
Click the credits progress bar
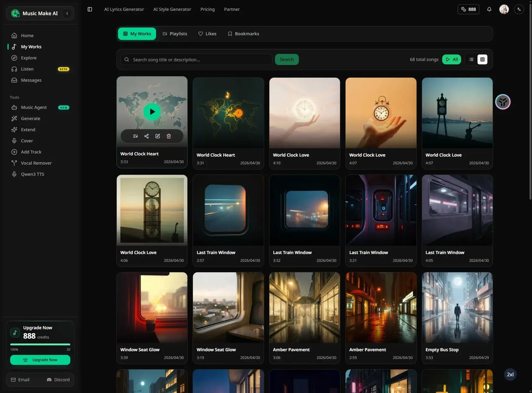(40, 344)
